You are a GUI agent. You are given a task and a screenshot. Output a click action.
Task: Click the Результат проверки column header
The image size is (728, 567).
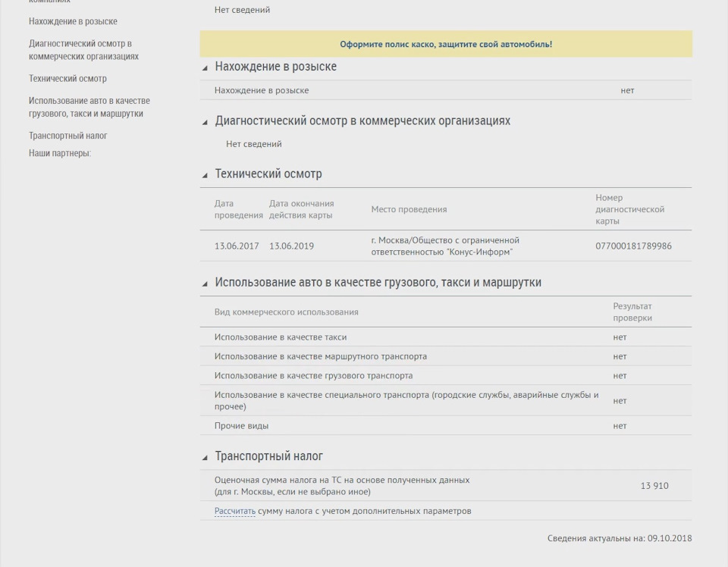click(x=632, y=312)
